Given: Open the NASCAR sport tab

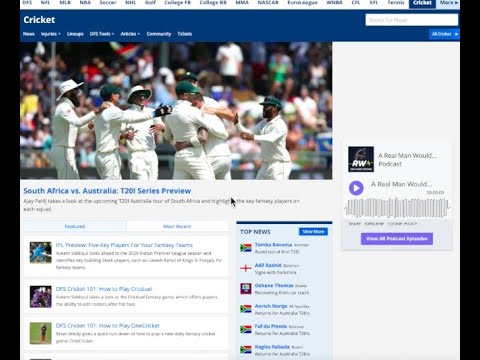Looking at the screenshot, I should pyautogui.click(x=268, y=3).
